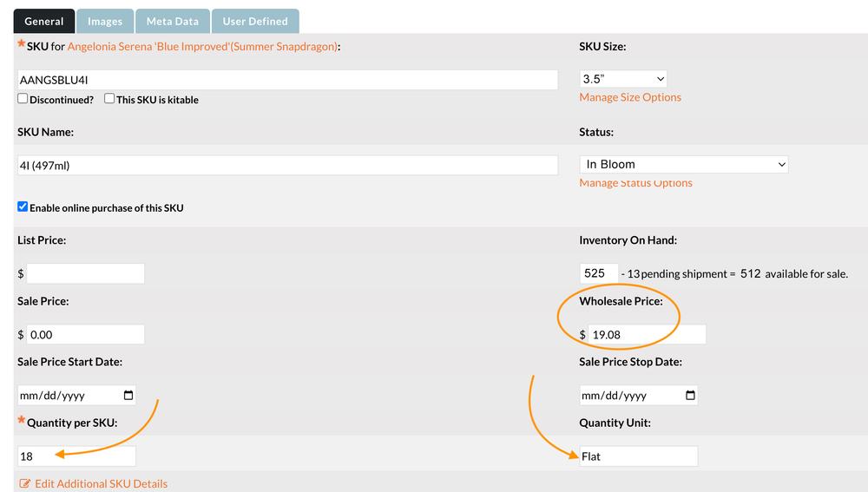Tick the This SKU is kitable checkbox
The image size is (868, 492).
click(x=109, y=99)
